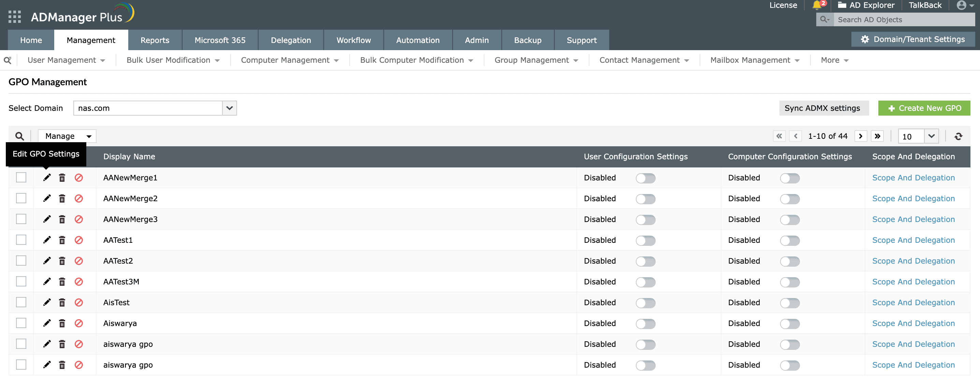Open the search within the GPO table

[x=19, y=136]
